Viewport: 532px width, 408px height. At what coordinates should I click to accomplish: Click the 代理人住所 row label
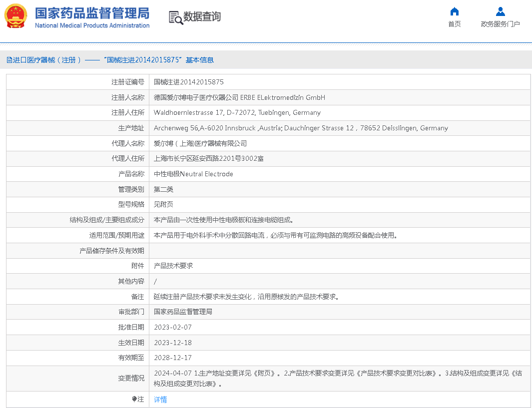pyautogui.click(x=128, y=159)
